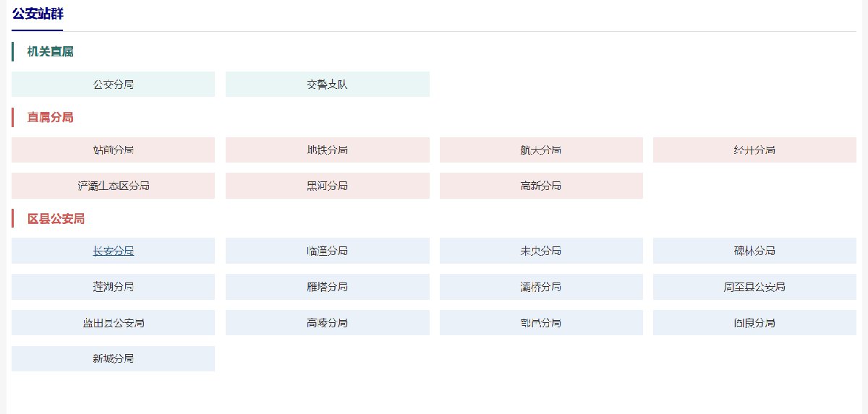The width and height of the screenshot is (868, 414).
Task: Open the 新城分局 link
Action: pos(114,358)
